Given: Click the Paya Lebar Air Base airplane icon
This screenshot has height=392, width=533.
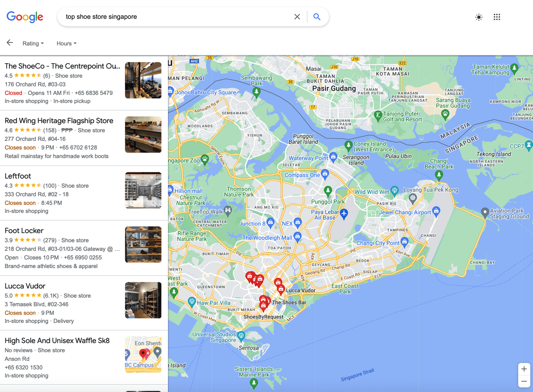Looking at the screenshot, I should [344, 213].
